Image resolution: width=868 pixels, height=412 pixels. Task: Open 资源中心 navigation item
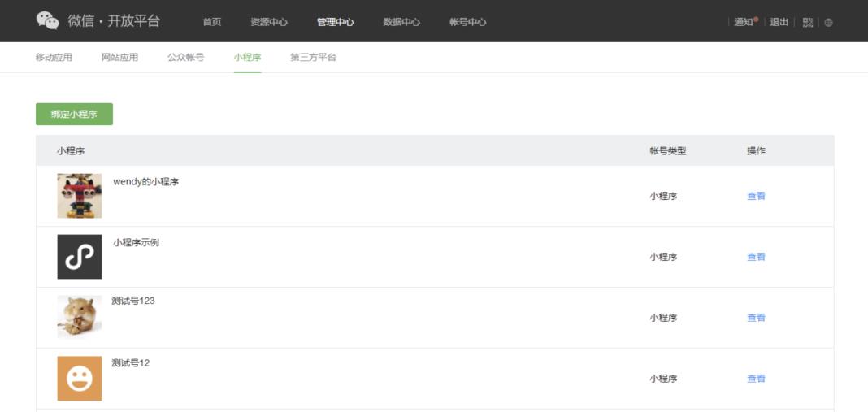point(269,22)
